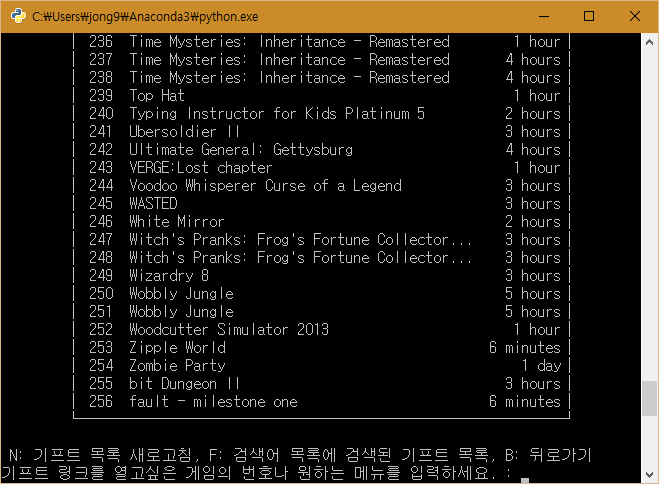Click the 'B: 뒤로가기' menu hint
Image resolution: width=659 pixels, height=484 pixels.
tap(548, 455)
